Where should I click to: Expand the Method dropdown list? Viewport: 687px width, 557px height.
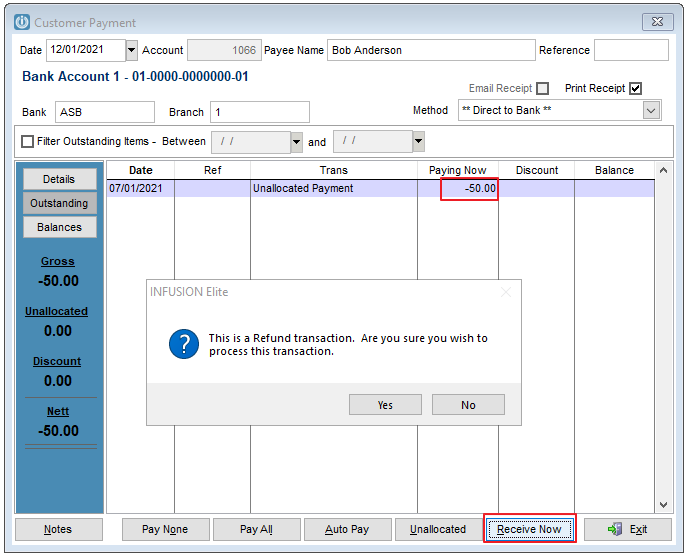(x=651, y=111)
